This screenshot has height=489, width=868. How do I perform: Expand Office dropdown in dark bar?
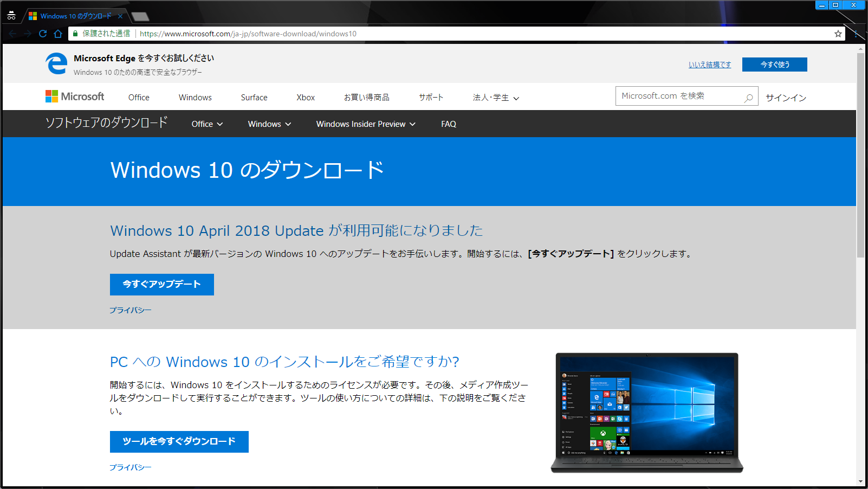207,124
